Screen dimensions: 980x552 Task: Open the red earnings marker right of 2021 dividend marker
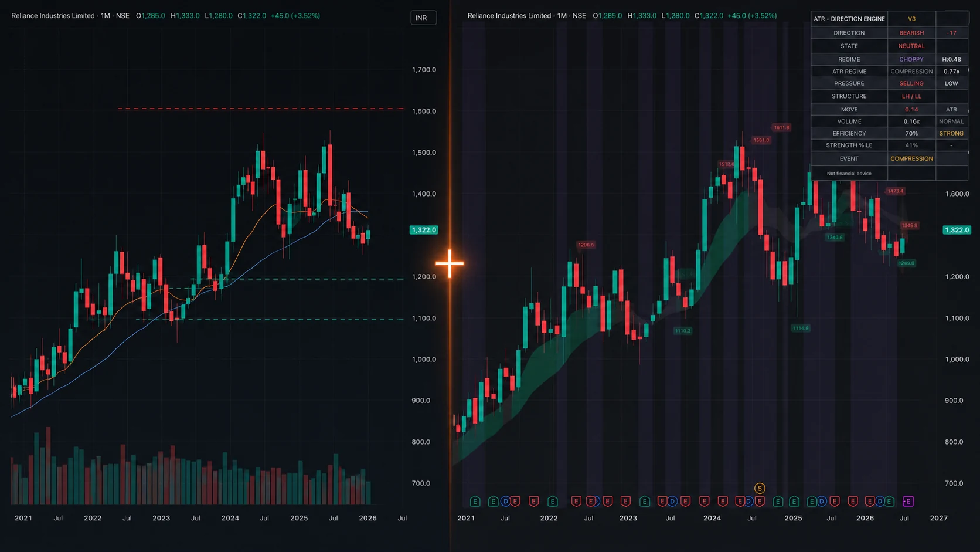pyautogui.click(x=515, y=502)
